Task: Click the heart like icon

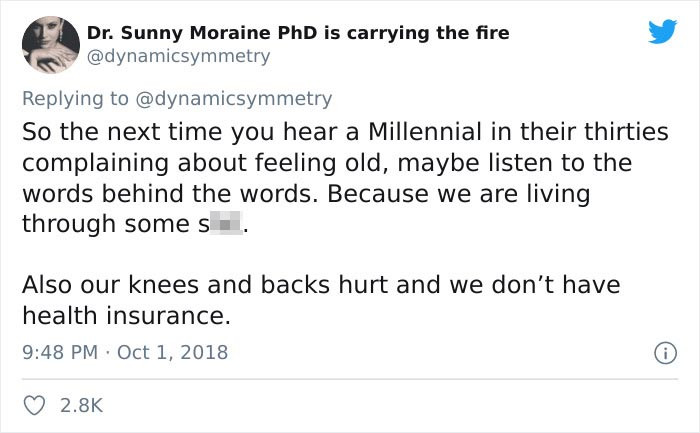Action: click(34, 405)
